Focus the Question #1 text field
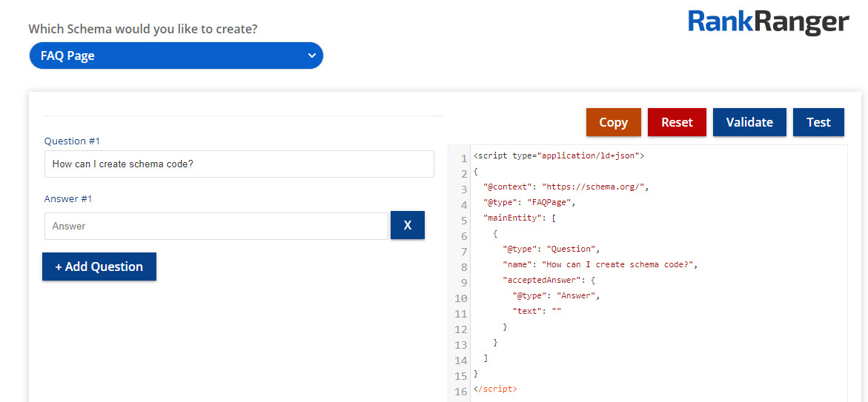The height and width of the screenshot is (402, 868). [x=239, y=164]
